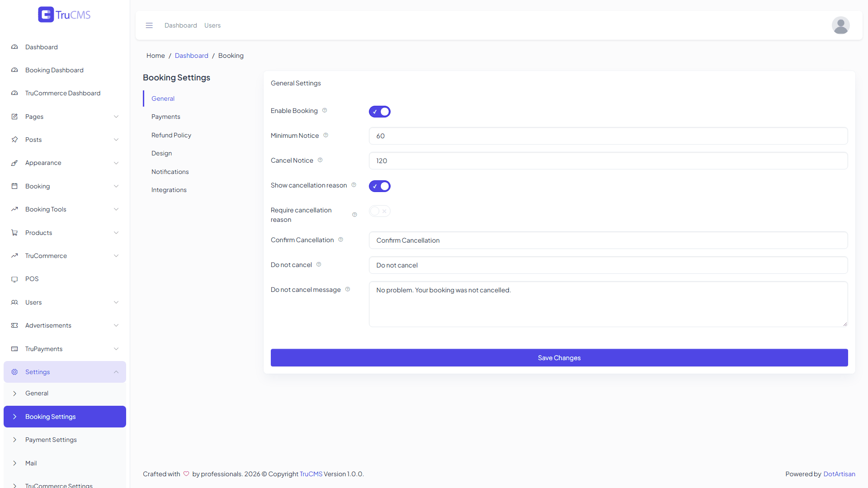This screenshot has width=868, height=488.
Task: Click the Posts pin icon in sidebar
Action: tap(14, 140)
